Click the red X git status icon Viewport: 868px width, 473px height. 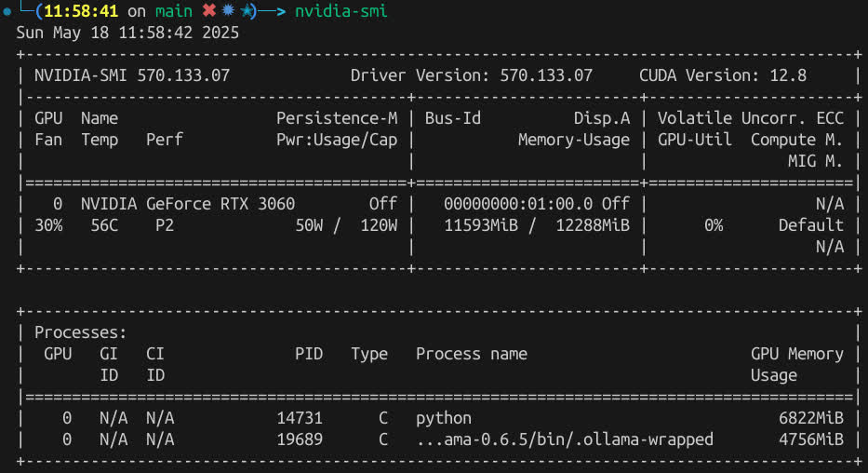click(x=209, y=10)
